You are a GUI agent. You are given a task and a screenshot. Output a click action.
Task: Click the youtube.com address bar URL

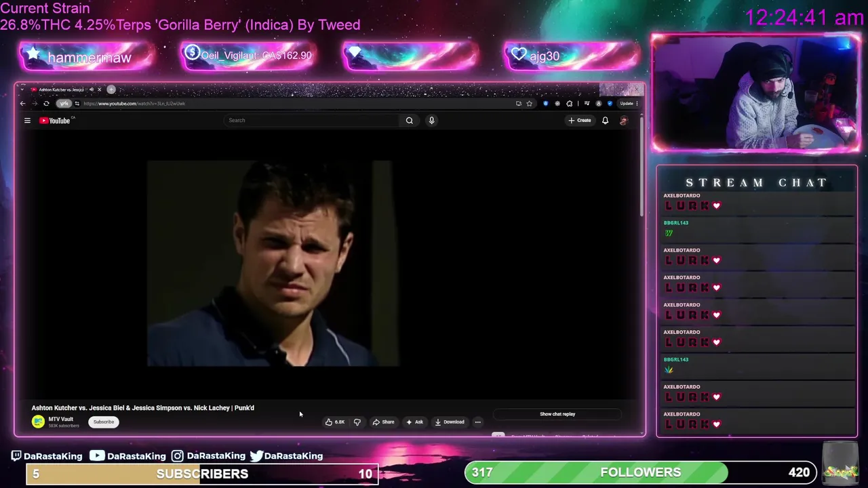[x=134, y=104]
